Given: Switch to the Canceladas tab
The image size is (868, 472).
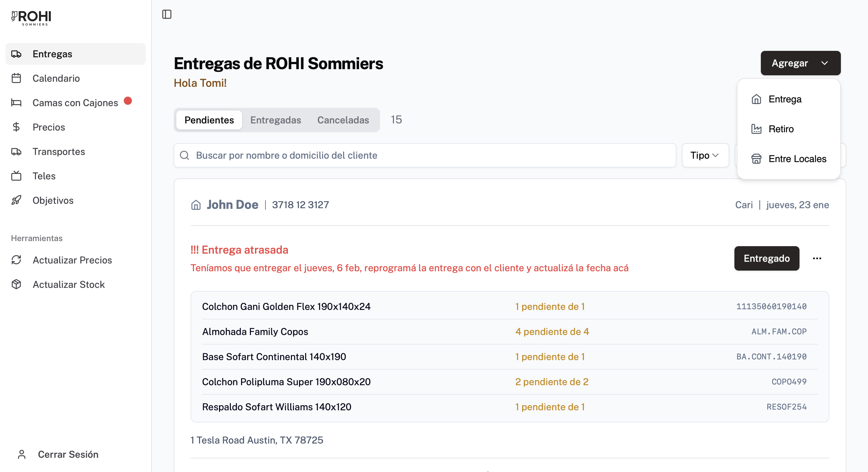Looking at the screenshot, I should pos(343,120).
